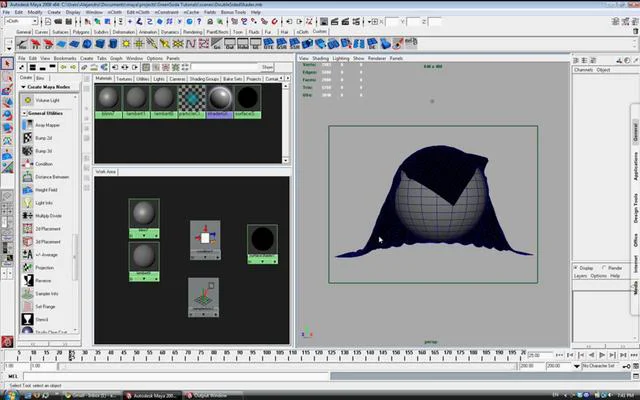Image resolution: width=640 pixels, height=400 pixels.
Task: Click the Multiply Divide node icon
Action: pyautogui.click(x=27, y=216)
